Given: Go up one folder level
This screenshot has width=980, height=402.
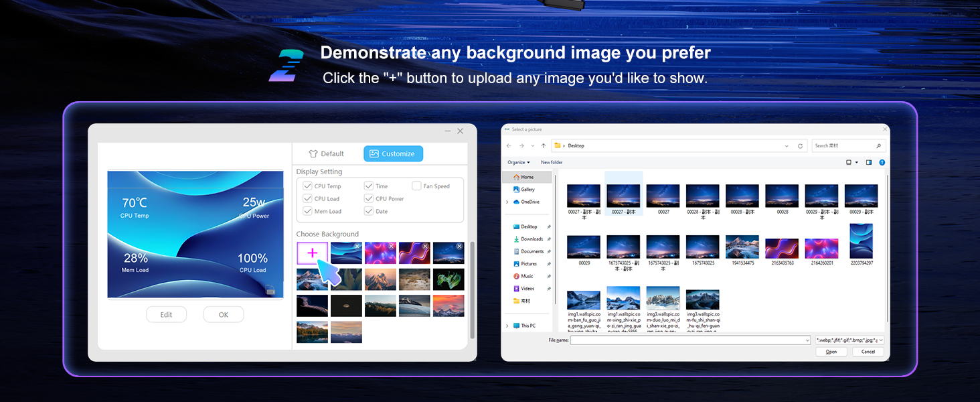Looking at the screenshot, I should [543, 145].
